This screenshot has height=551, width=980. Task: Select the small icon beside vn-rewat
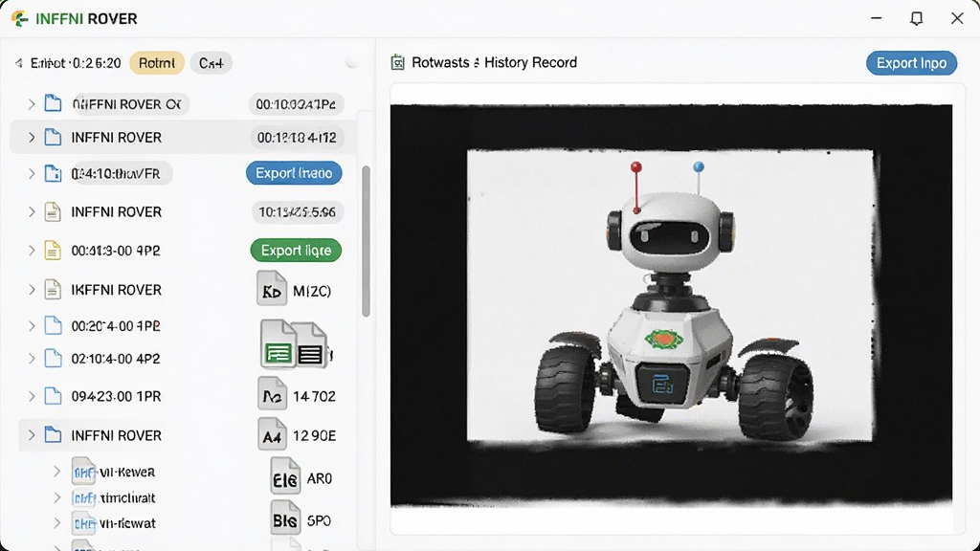[x=84, y=523]
